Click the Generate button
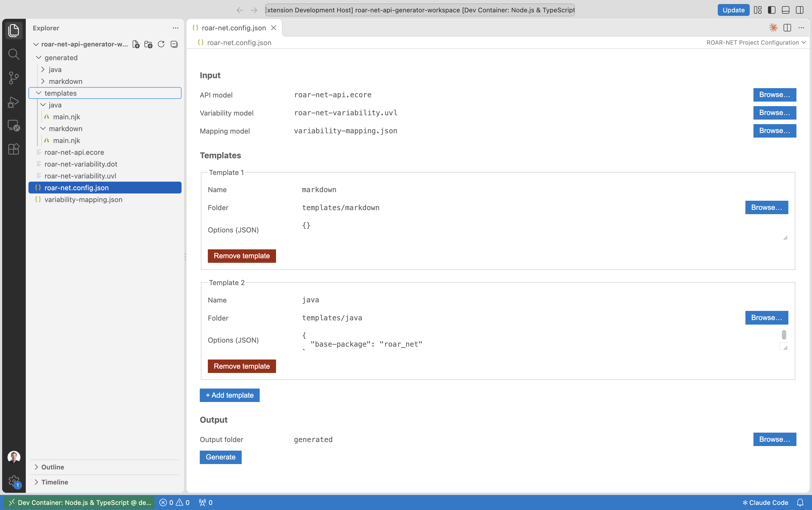The width and height of the screenshot is (812, 510). 220,457
